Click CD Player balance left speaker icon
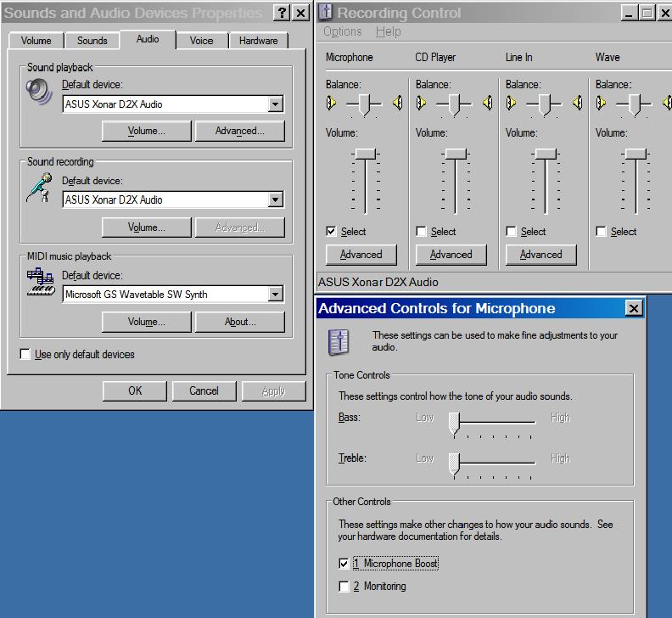Image resolution: width=672 pixels, height=618 pixels. pos(421,103)
